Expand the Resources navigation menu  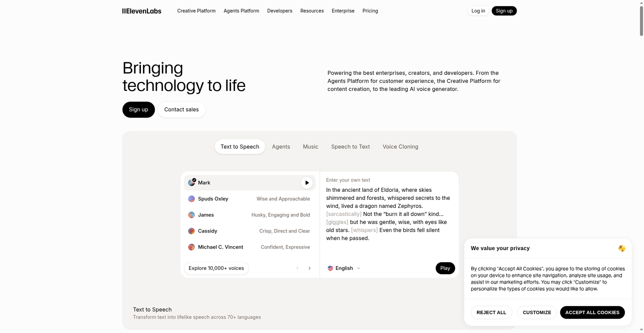[312, 11]
